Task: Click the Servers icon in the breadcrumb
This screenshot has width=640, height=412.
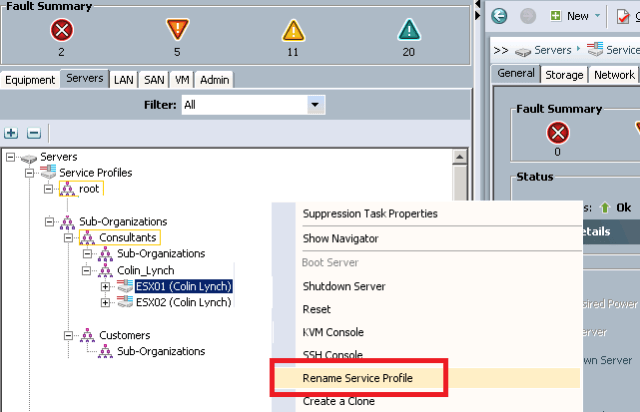Action: coord(522,51)
